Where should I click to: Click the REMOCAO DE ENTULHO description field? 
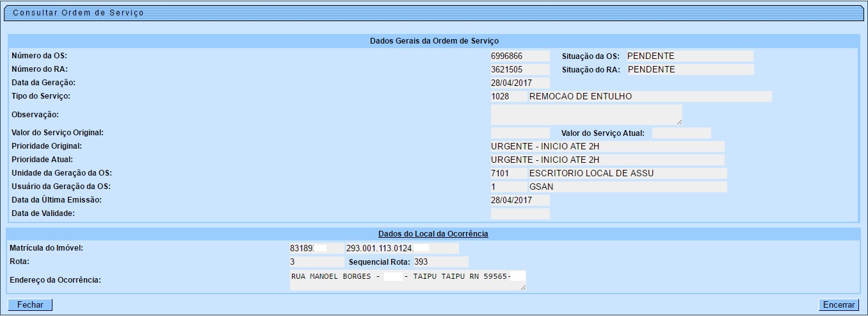click(x=650, y=96)
